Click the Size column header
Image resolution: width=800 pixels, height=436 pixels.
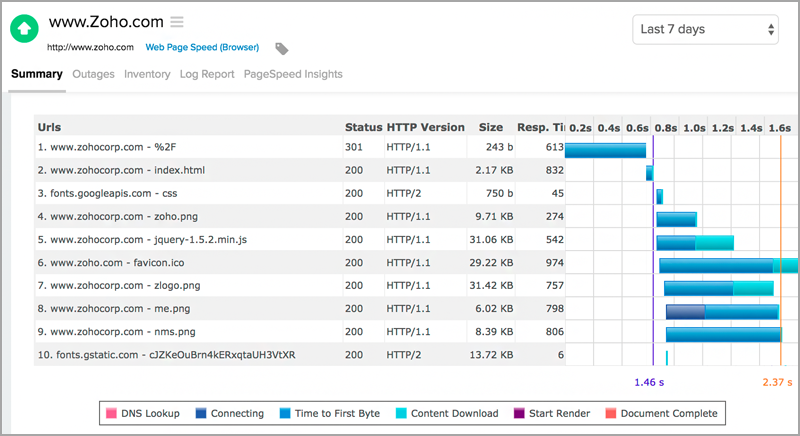[491, 128]
